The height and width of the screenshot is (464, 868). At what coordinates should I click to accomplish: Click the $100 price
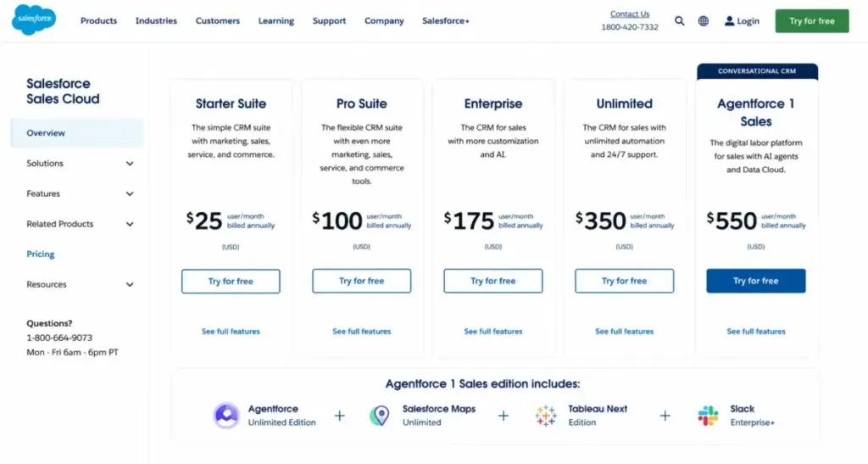[337, 221]
